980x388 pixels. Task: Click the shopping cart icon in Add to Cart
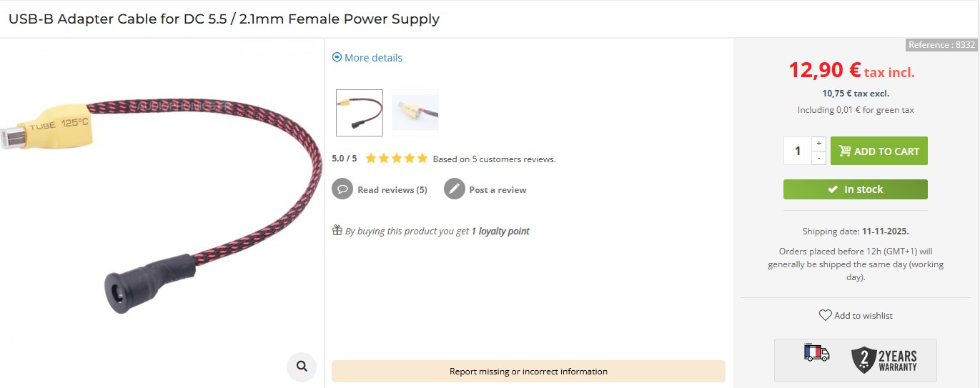click(x=845, y=151)
